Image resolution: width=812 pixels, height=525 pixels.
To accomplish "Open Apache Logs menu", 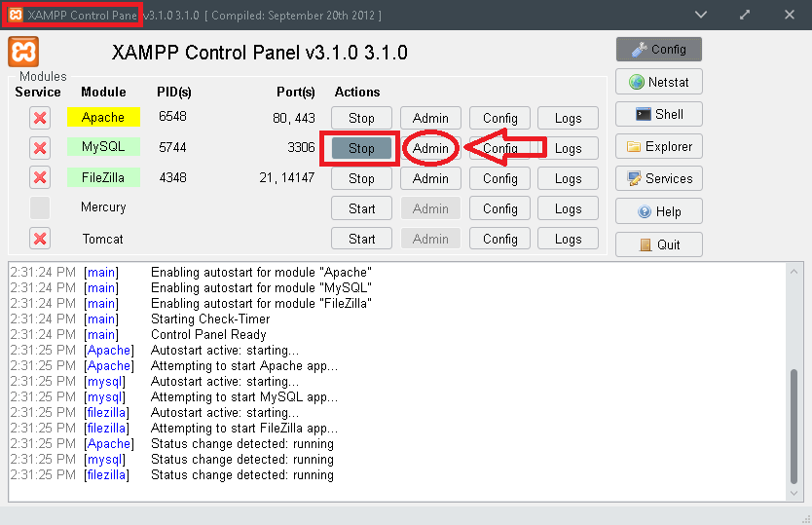I will coord(568,118).
